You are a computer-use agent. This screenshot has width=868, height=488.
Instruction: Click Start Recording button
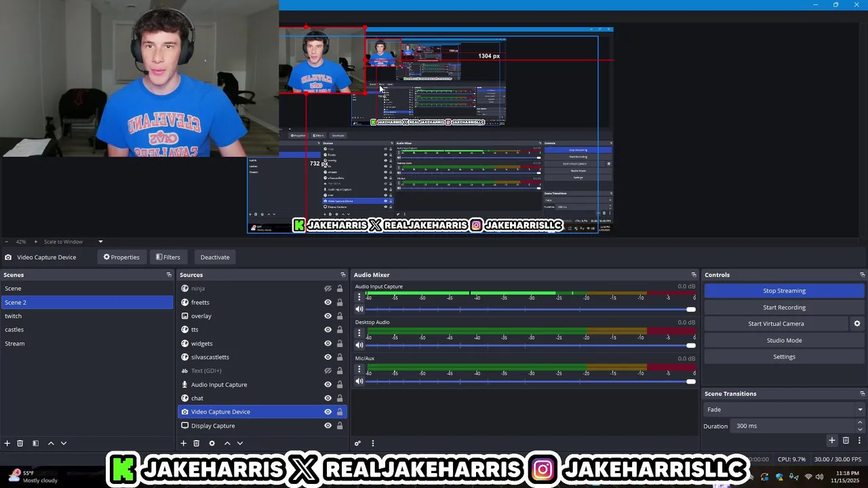click(x=784, y=308)
